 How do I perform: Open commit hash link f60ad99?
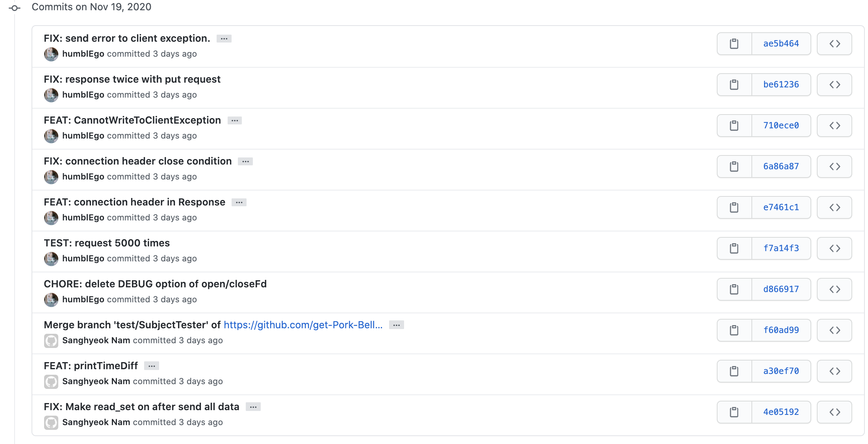pos(781,330)
